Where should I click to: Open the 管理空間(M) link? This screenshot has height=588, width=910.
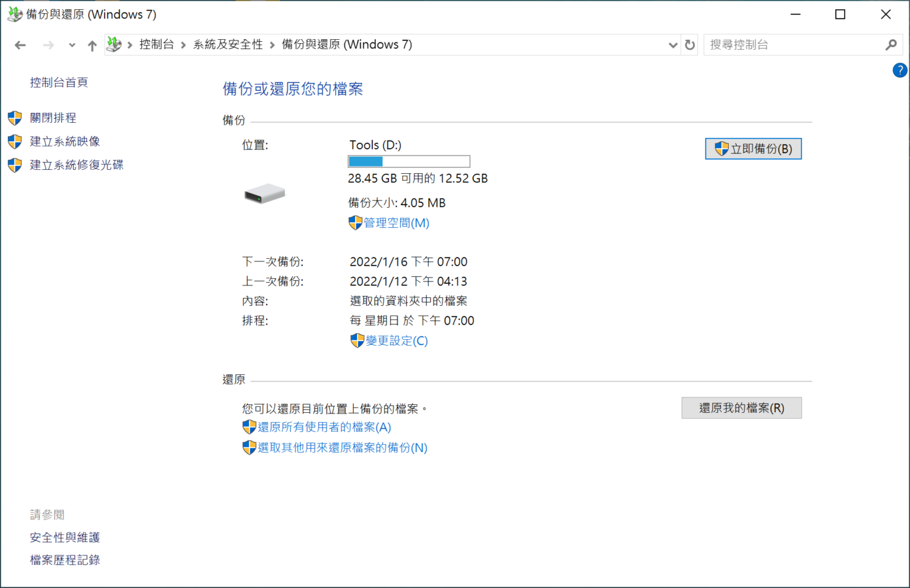pos(396,223)
